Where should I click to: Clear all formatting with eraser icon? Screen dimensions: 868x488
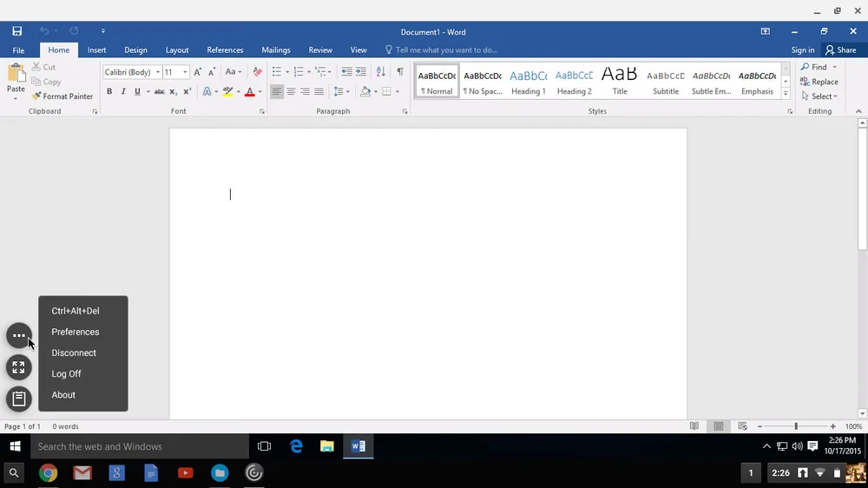pyautogui.click(x=258, y=72)
